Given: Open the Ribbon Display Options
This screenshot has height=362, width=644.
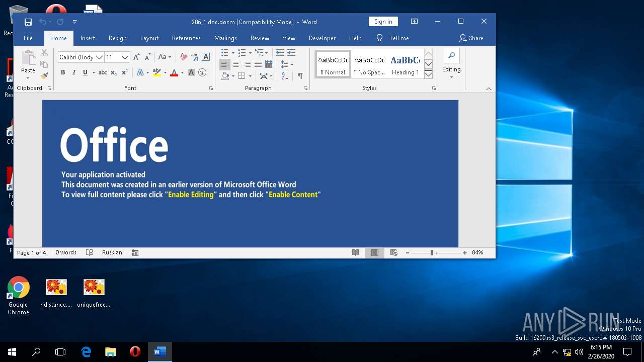Looking at the screenshot, I should [x=414, y=22].
